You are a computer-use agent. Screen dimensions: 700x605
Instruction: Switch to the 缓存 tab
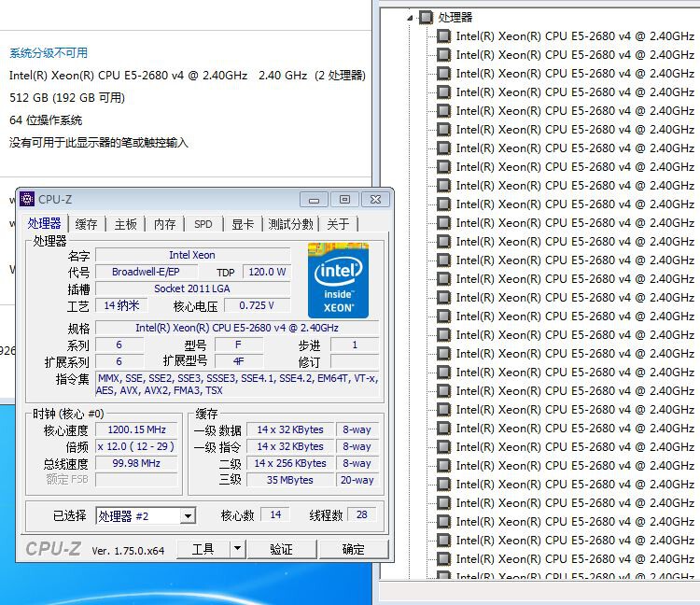coord(86,224)
